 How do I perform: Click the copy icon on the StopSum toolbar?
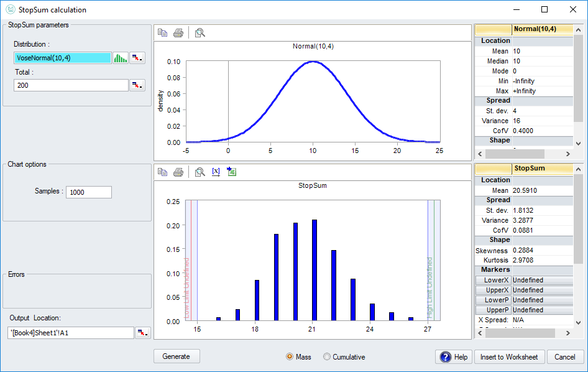point(162,172)
